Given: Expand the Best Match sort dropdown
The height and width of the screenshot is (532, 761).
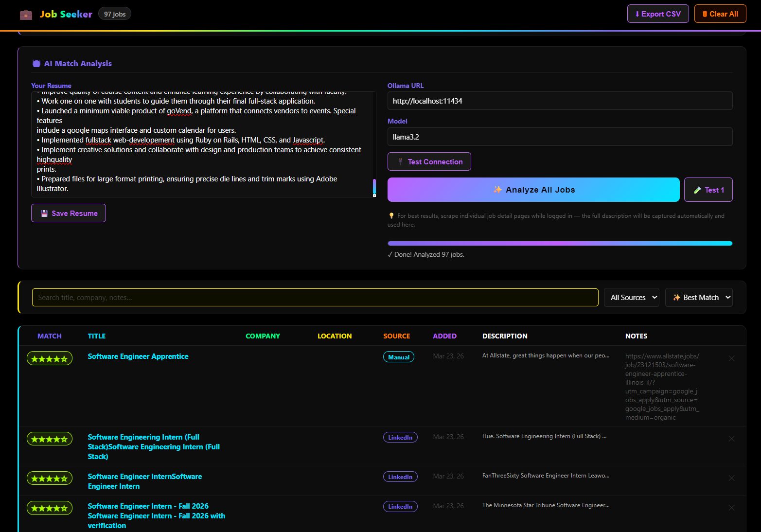Looking at the screenshot, I should 699,298.
